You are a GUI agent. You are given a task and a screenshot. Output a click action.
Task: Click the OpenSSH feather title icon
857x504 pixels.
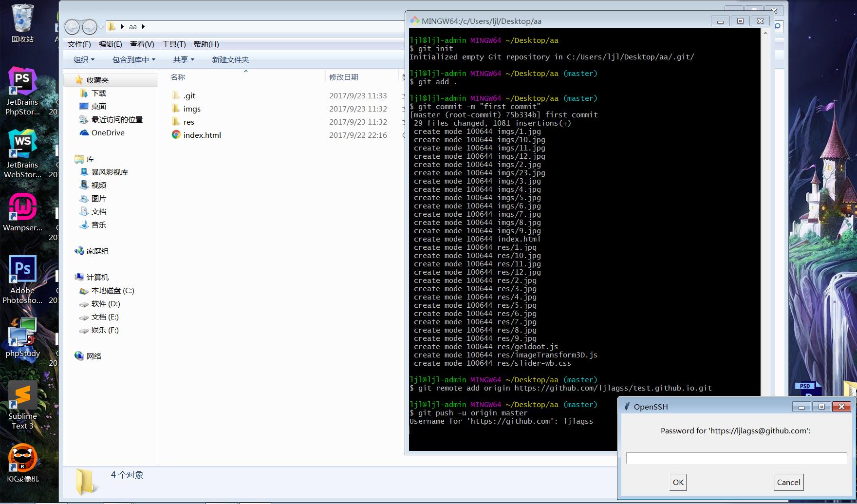627,407
